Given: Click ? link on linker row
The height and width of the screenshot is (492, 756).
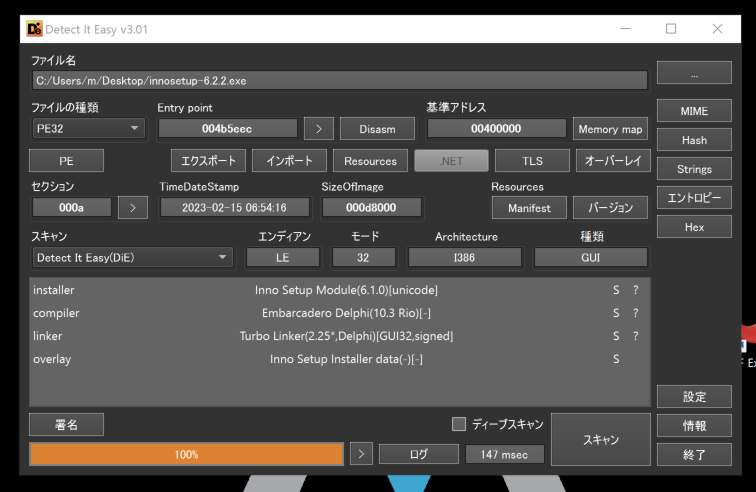Looking at the screenshot, I should (636, 336).
